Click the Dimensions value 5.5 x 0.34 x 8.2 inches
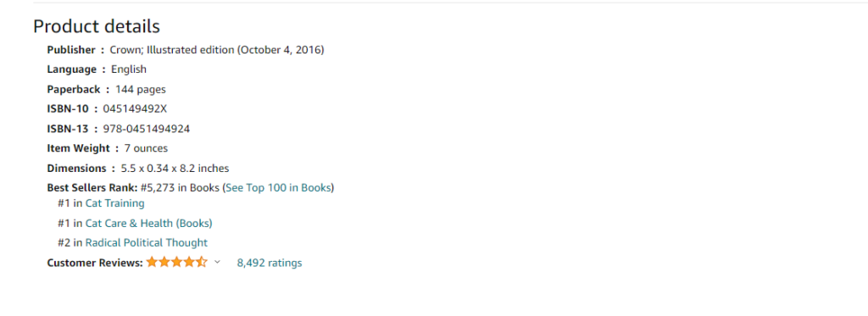Viewport: 868px width, 316px height. coord(175,169)
